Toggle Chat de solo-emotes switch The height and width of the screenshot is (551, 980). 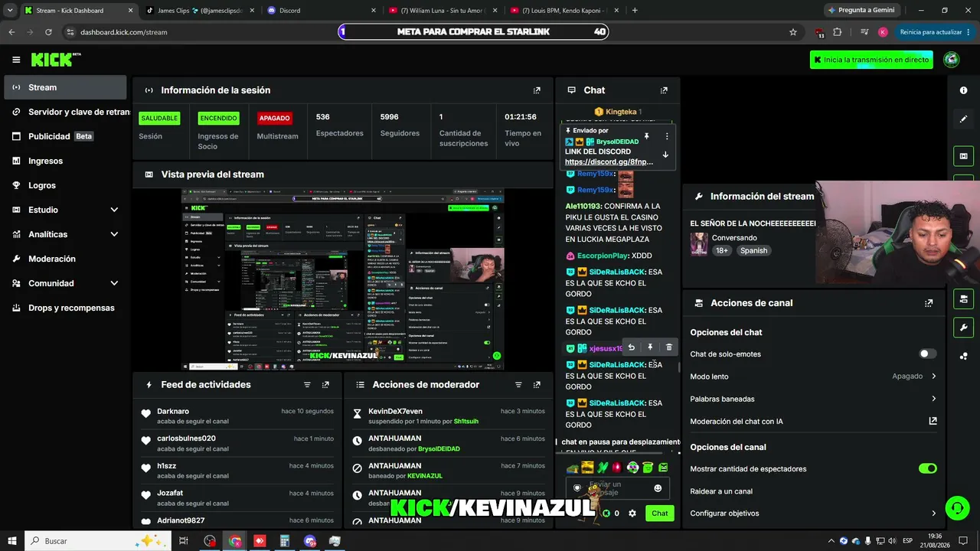[x=927, y=354]
